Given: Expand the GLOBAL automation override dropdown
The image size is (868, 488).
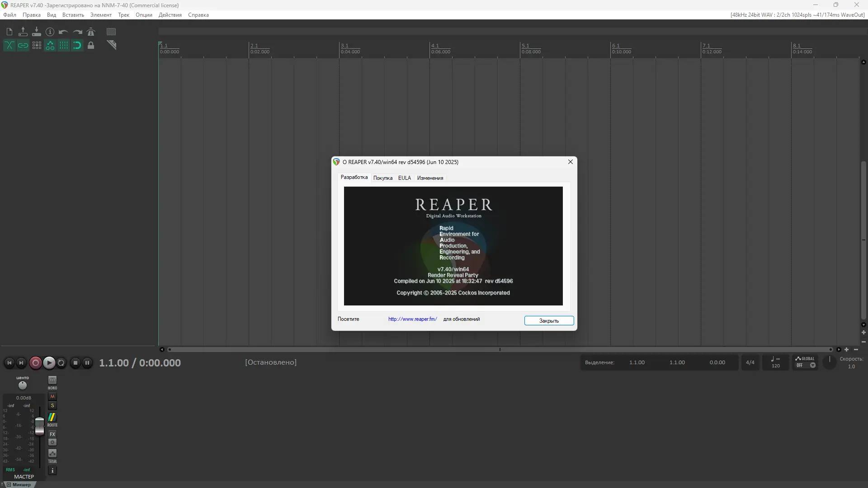Looking at the screenshot, I should 812,365.
